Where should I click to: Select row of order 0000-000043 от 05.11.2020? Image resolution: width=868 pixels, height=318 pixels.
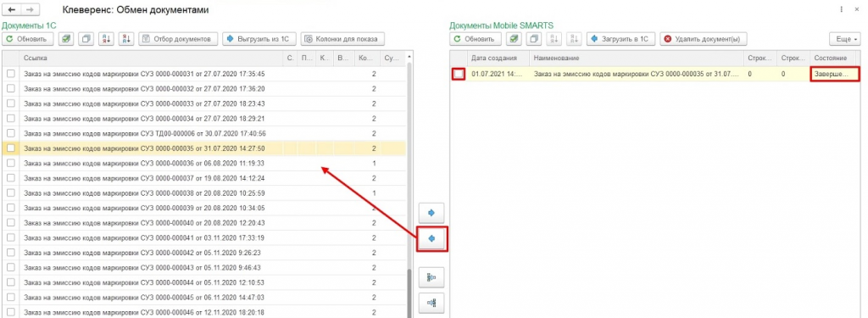point(203,268)
